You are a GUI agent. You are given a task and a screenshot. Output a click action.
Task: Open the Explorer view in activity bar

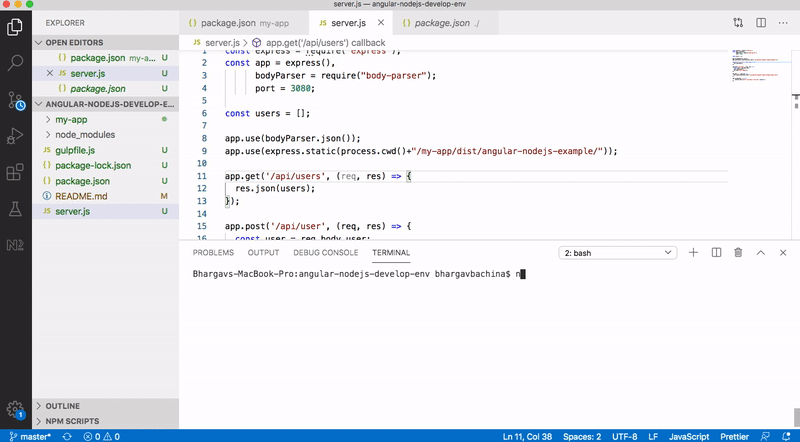tap(15, 27)
